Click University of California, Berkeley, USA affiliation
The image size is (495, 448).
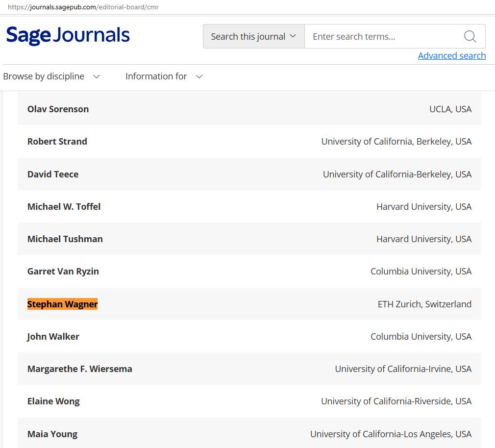point(396,142)
